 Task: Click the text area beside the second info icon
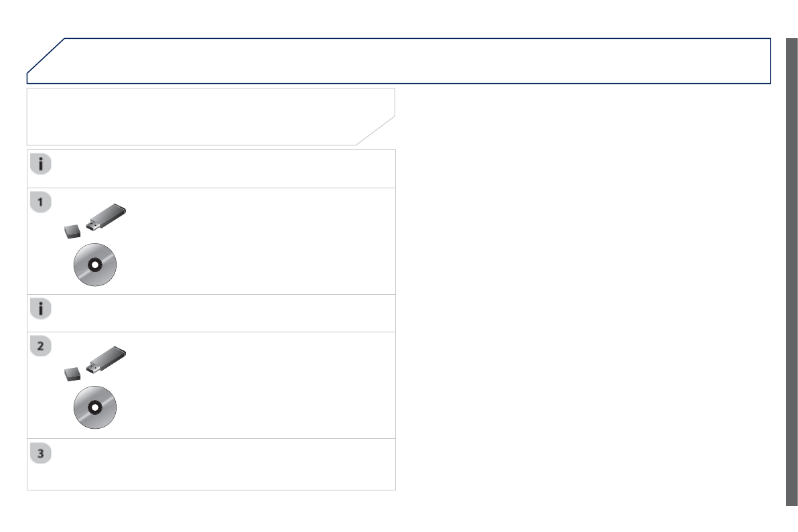pos(221,313)
